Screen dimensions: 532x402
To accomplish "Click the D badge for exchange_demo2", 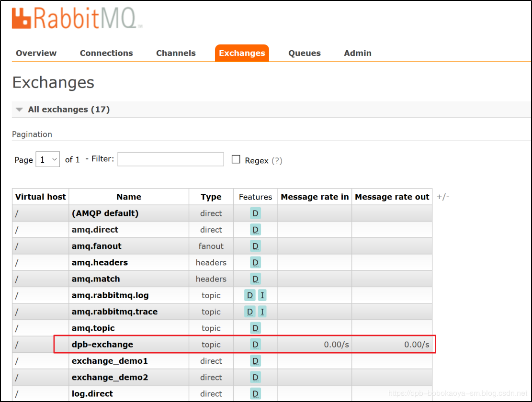I will pos(256,377).
